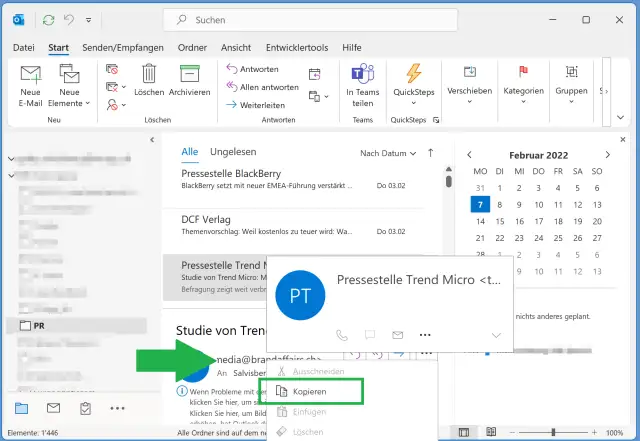Image resolution: width=640 pixels, height=441 pixels.
Task: Open the Tasks clipboard navigation icon
Action: coord(85,408)
